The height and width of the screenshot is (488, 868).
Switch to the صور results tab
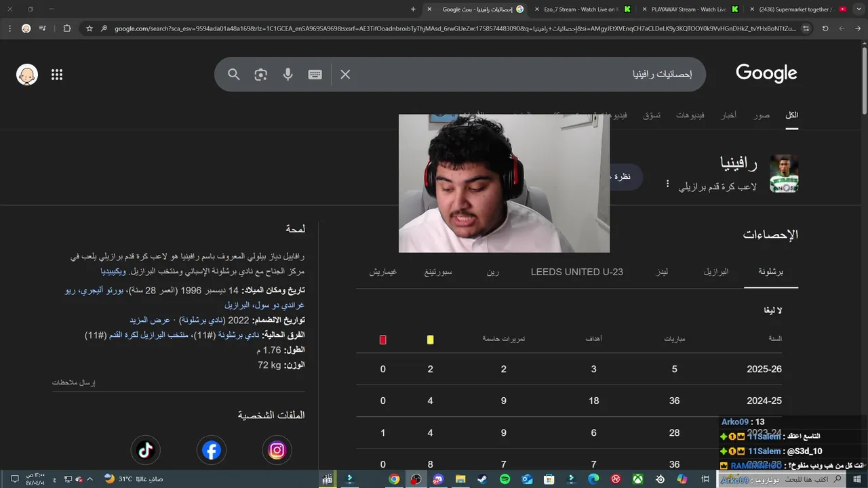pos(762,115)
